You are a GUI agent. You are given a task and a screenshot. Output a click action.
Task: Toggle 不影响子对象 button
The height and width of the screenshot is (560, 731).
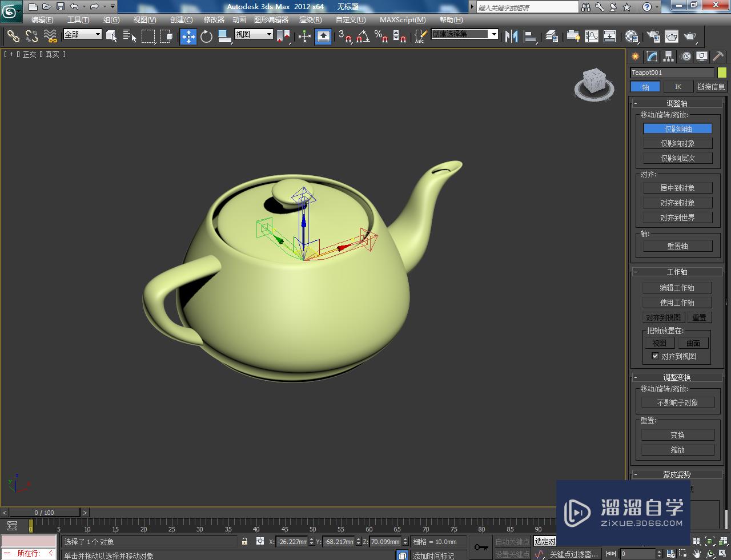point(678,402)
